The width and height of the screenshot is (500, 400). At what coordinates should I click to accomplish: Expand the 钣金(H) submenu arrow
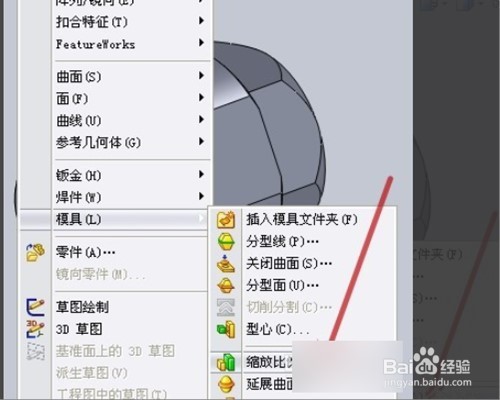[x=201, y=174]
